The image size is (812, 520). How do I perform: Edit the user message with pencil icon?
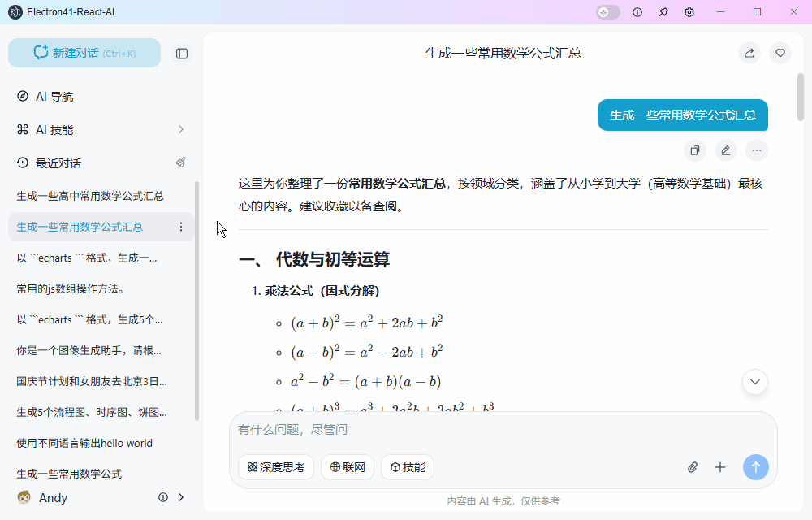pos(726,150)
